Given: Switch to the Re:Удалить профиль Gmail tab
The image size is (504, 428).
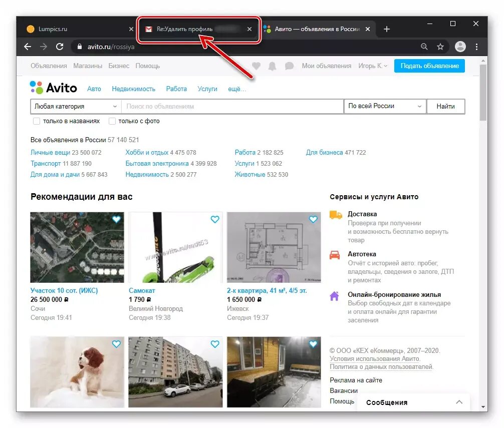Looking at the screenshot, I should pyautogui.click(x=198, y=29).
